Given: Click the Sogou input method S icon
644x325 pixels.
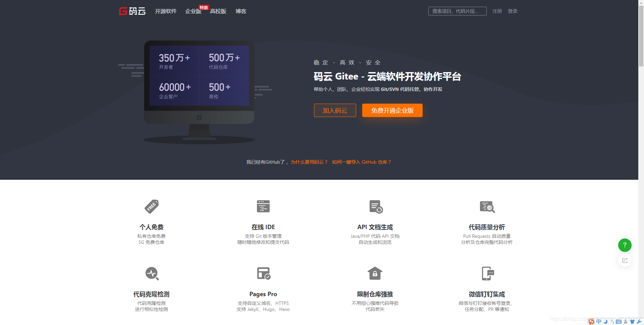Looking at the screenshot, I should [x=592, y=321].
